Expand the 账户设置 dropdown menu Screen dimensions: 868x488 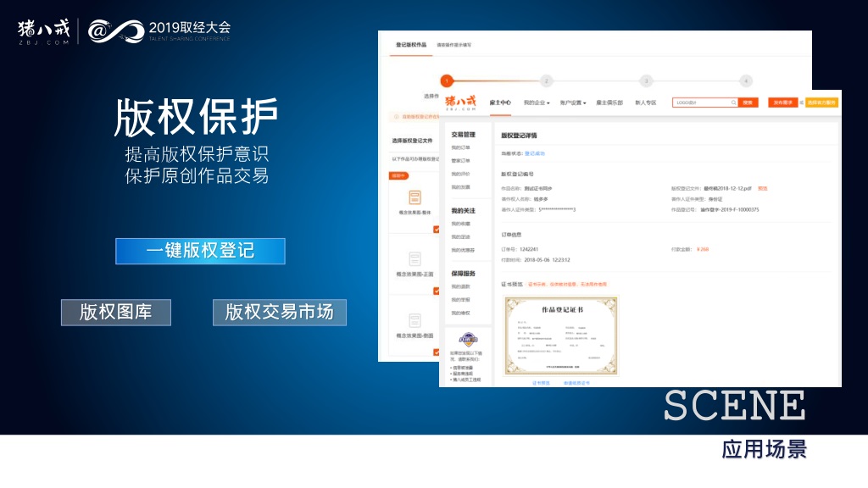pyautogui.click(x=573, y=103)
